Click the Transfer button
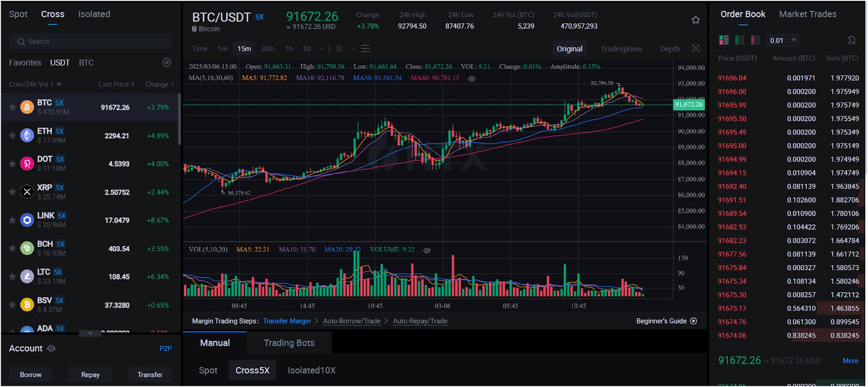Screen dimensions: 868x387 coord(150,375)
